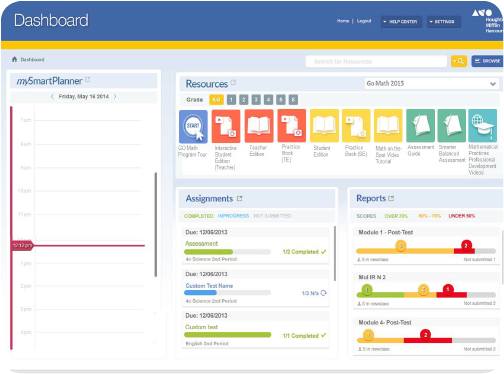Click the Logout link

click(x=364, y=21)
